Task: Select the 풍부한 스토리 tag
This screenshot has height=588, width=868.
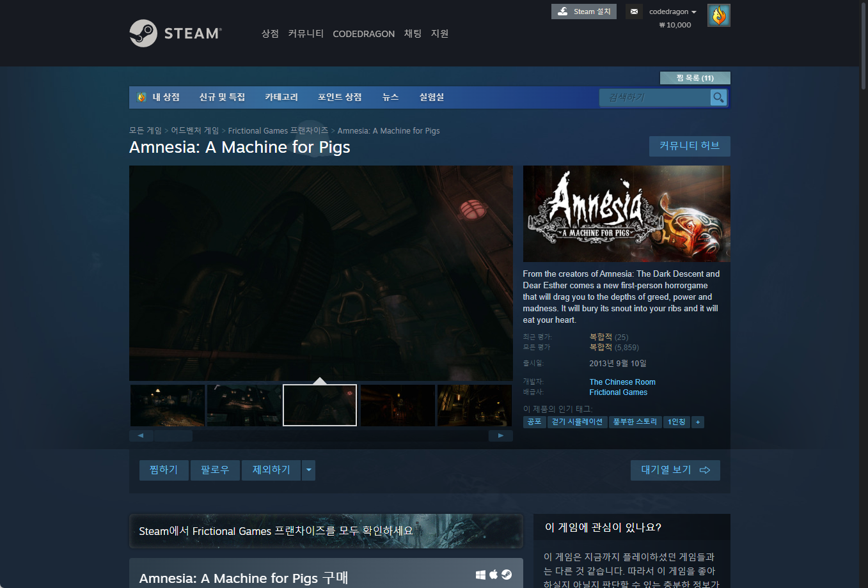Action: (635, 422)
